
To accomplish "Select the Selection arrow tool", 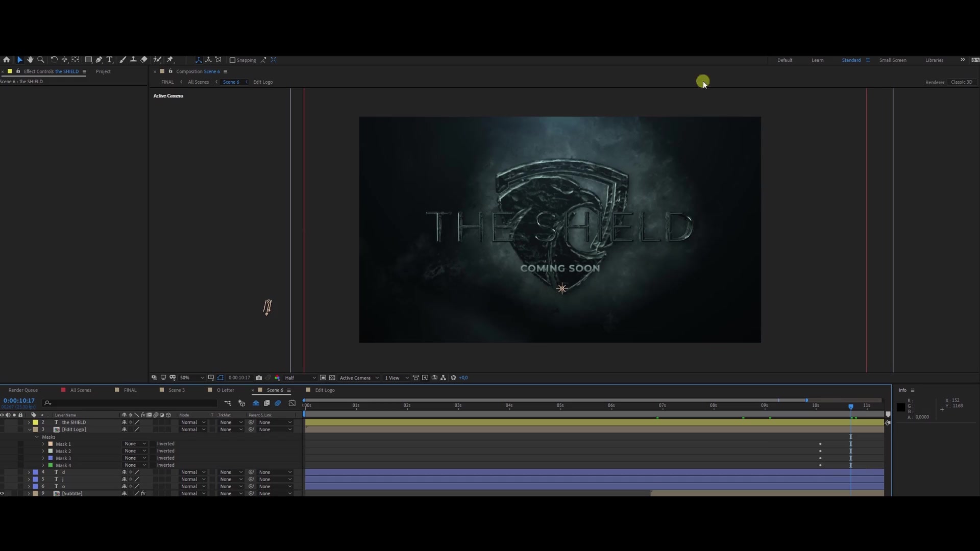I will pos(20,60).
